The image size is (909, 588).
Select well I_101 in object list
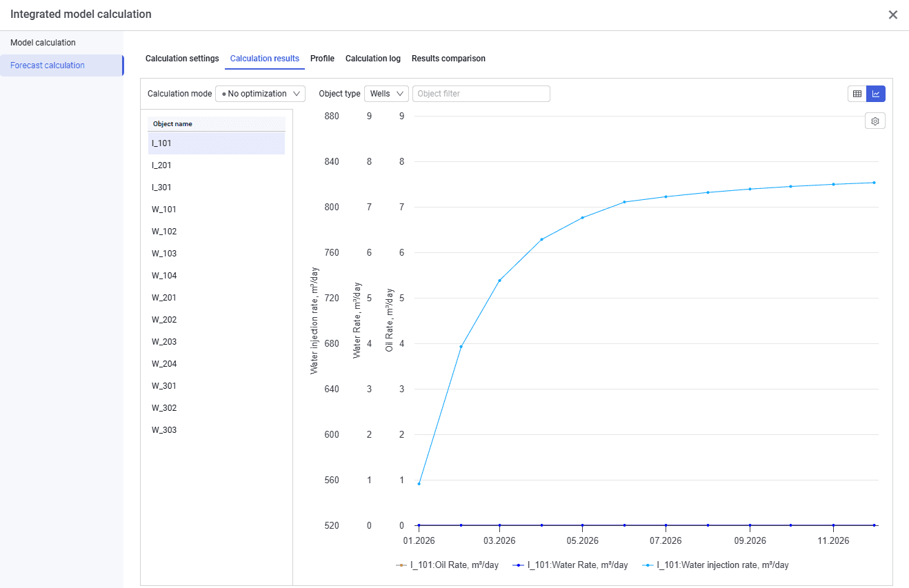coord(216,143)
